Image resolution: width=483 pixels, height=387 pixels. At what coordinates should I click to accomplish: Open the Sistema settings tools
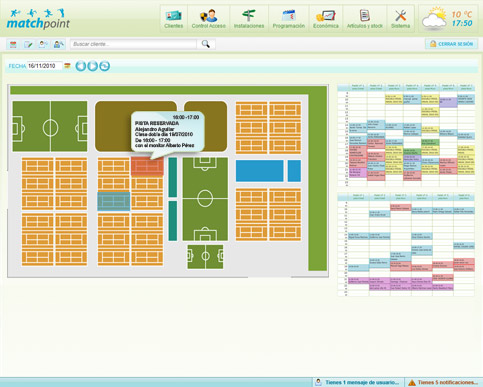coord(400,19)
